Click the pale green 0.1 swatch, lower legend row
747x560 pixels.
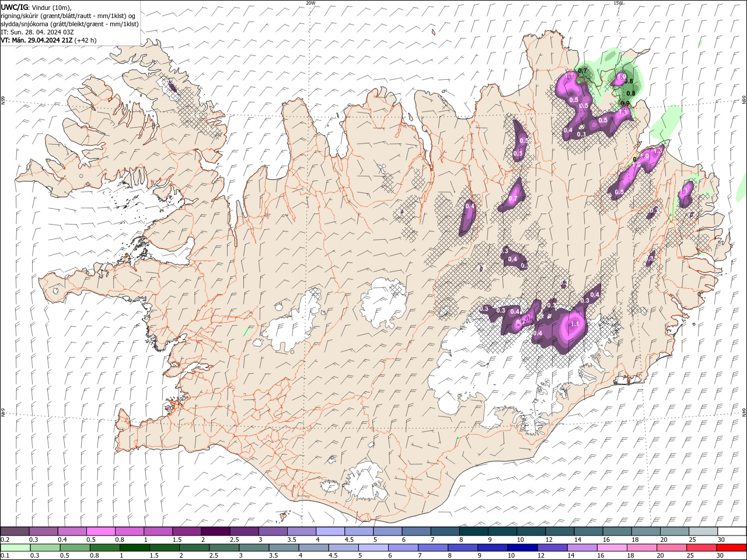pyautogui.click(x=16, y=548)
